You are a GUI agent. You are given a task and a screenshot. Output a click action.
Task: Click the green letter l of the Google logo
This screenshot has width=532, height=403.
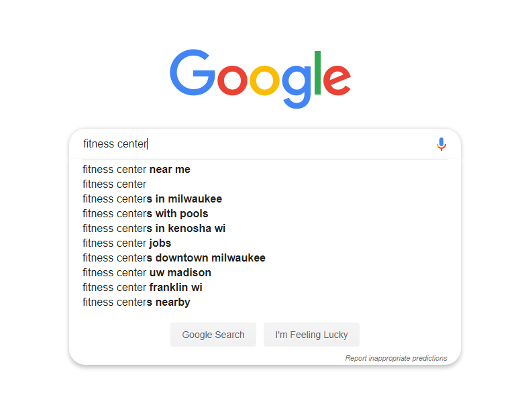(317, 72)
